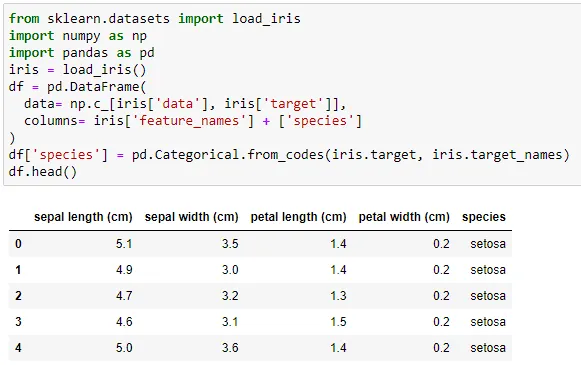The image size is (581, 365).
Task: Click the setosa cell in row 4
Action: (488, 348)
